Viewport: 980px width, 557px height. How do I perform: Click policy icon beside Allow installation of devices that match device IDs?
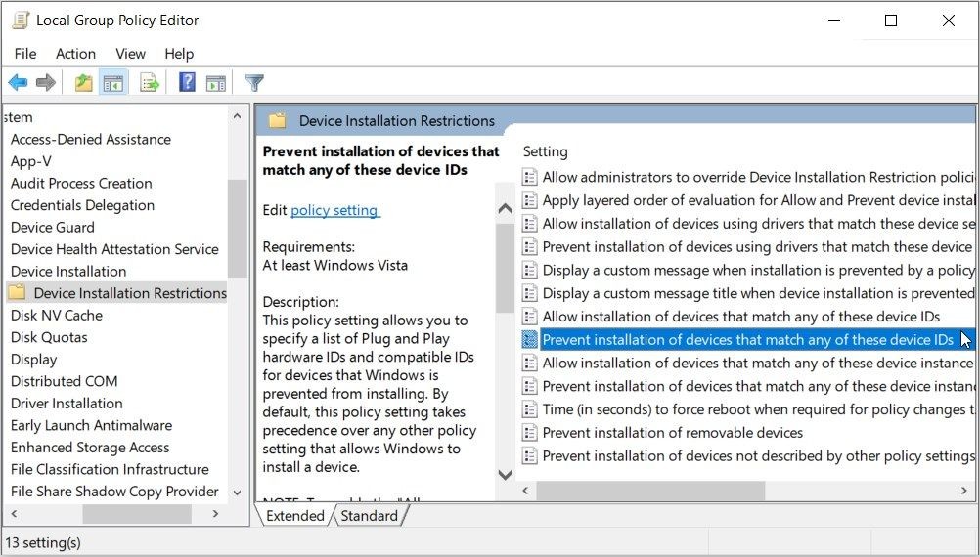[529, 317]
